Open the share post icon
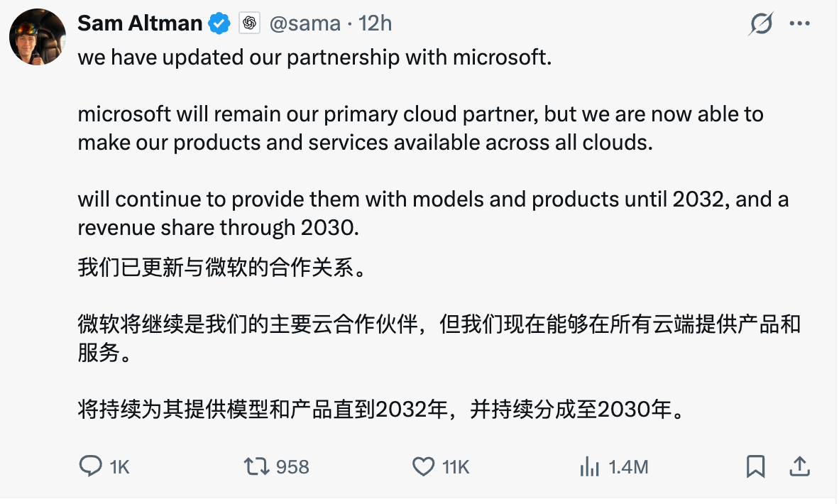 point(799,466)
